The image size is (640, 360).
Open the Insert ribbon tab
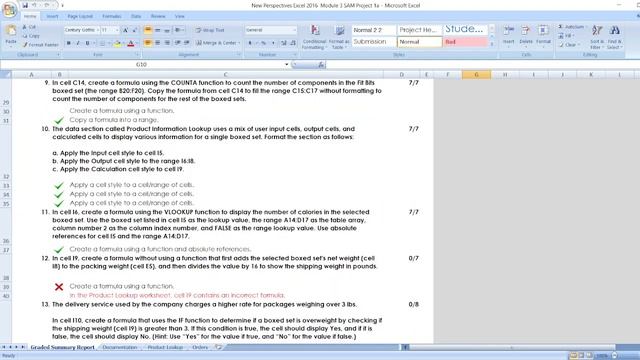point(52,16)
